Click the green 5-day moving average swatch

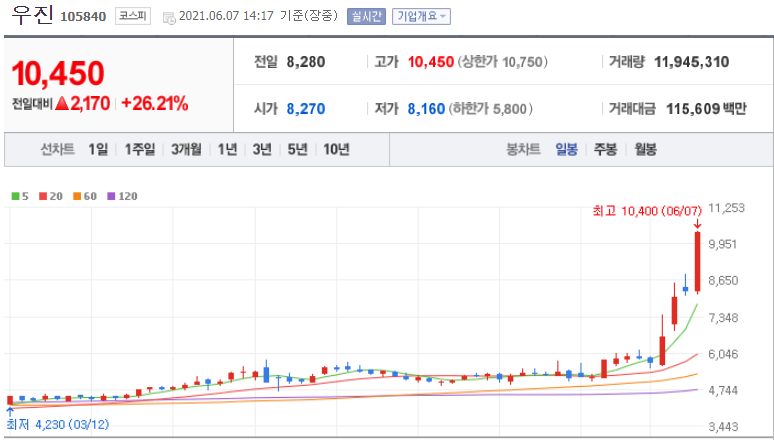click(15, 196)
